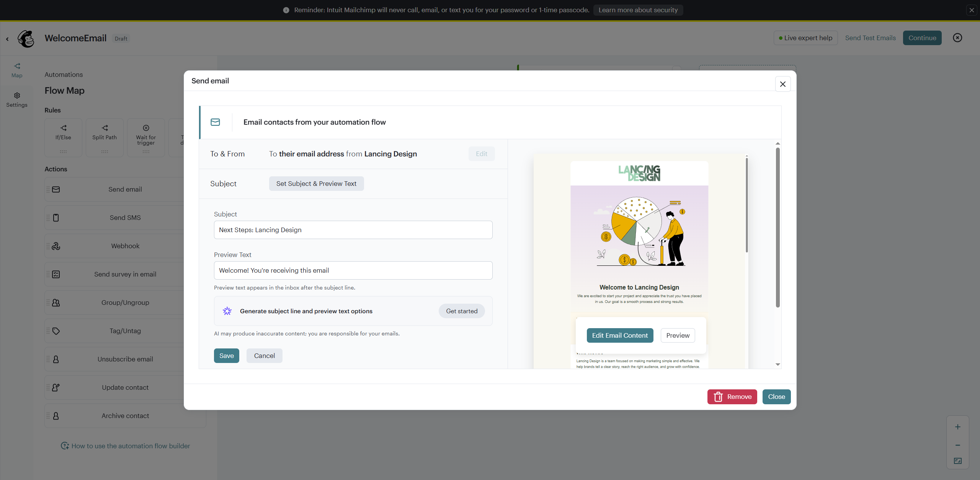
Task: Click the Mailchimp Freddie logo icon
Action: point(26,39)
